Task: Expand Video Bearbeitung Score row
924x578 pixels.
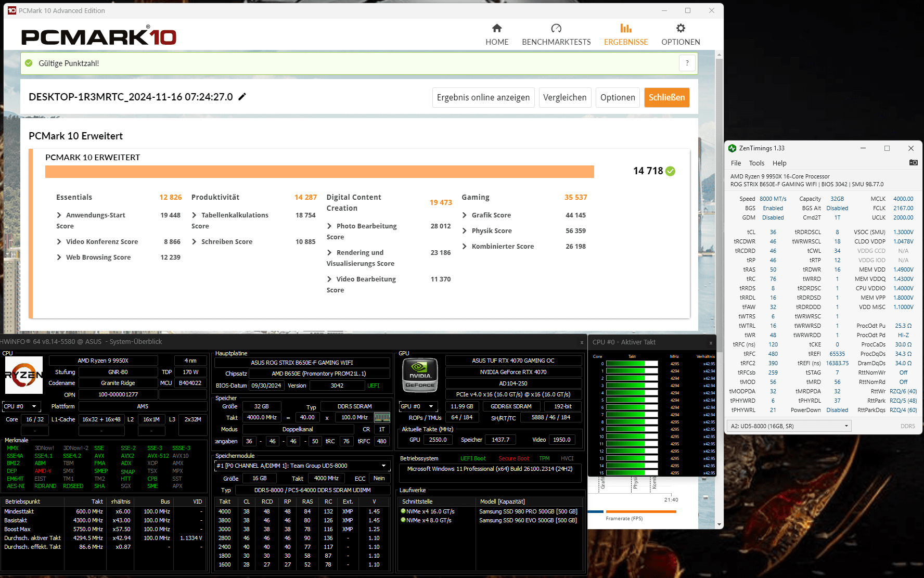Action: coord(330,279)
